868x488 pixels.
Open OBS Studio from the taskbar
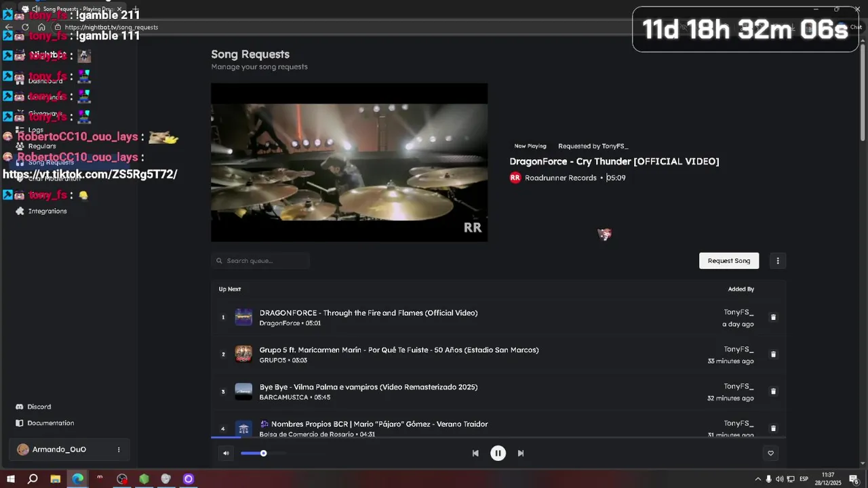click(x=122, y=479)
